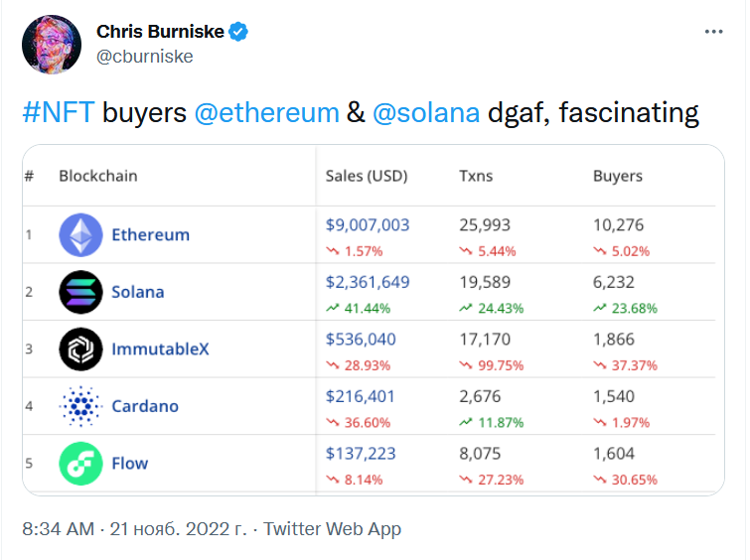This screenshot has width=750, height=560.
Task: Click the blue verified badge
Action: point(239,32)
